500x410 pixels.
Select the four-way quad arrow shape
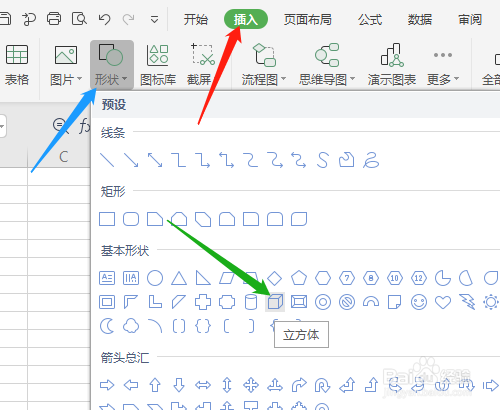click(251, 385)
